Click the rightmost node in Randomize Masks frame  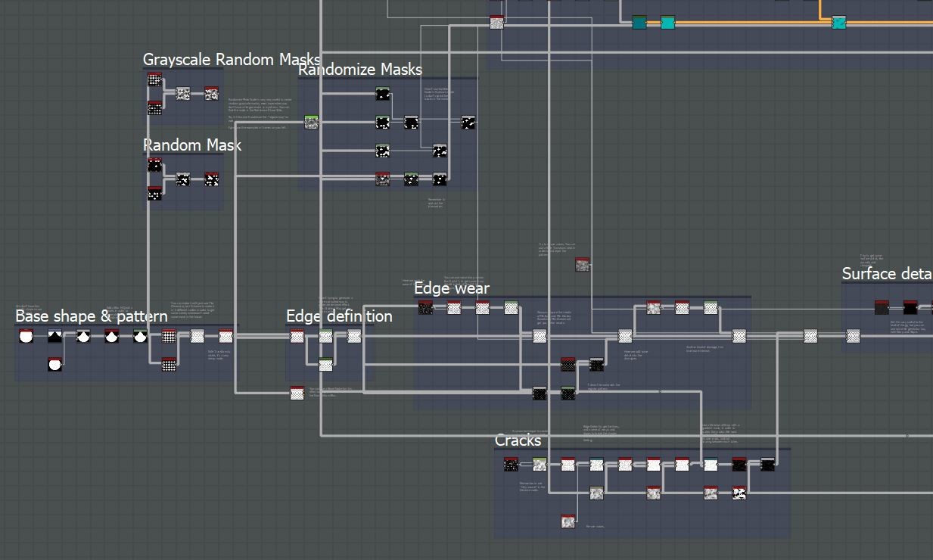(468, 122)
